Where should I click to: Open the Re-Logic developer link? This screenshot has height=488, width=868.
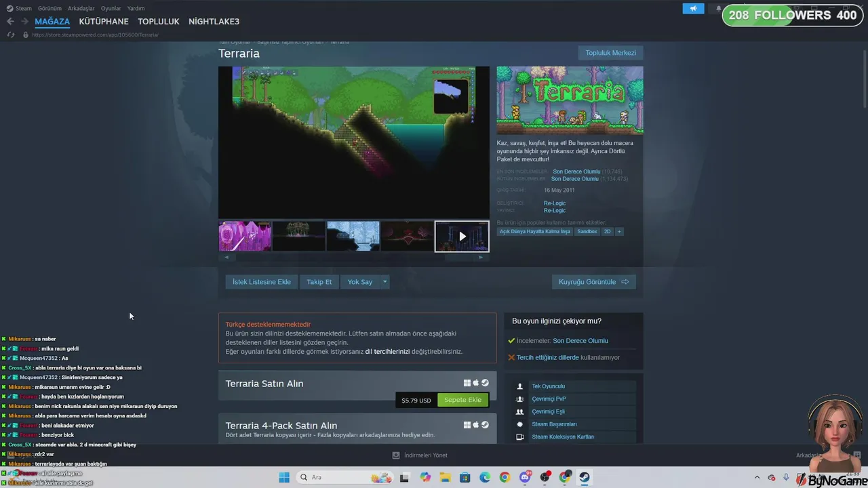pyautogui.click(x=555, y=203)
